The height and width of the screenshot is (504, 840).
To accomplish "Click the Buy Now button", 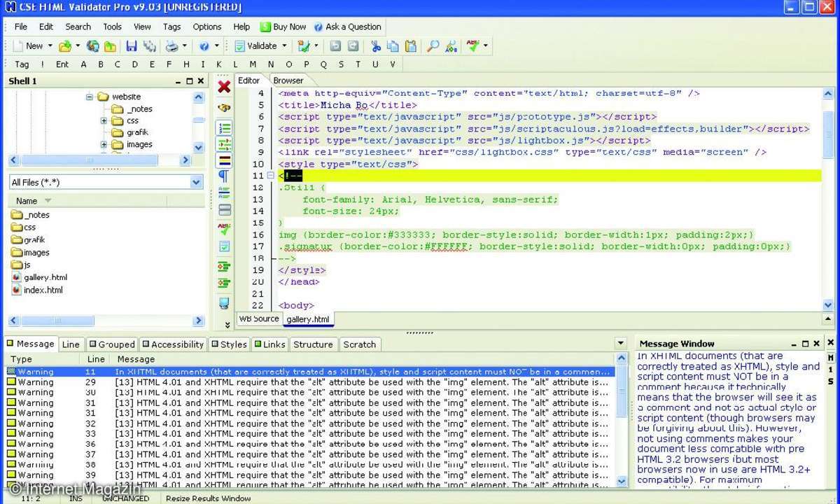I will [283, 27].
